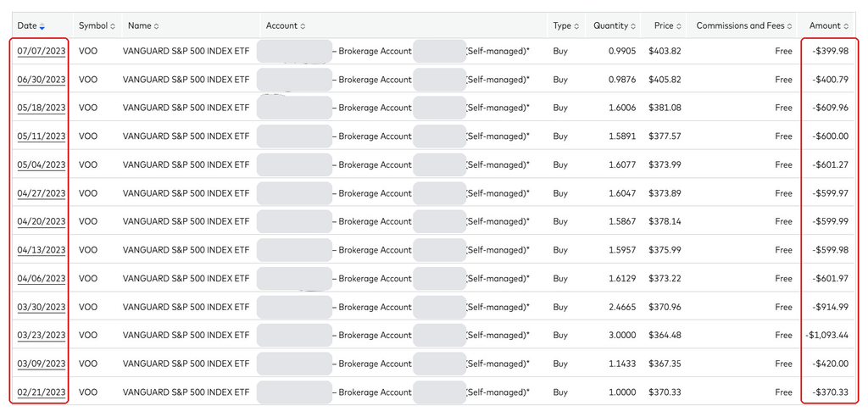
Task: Click the $381.08 price cell
Action: (665, 108)
